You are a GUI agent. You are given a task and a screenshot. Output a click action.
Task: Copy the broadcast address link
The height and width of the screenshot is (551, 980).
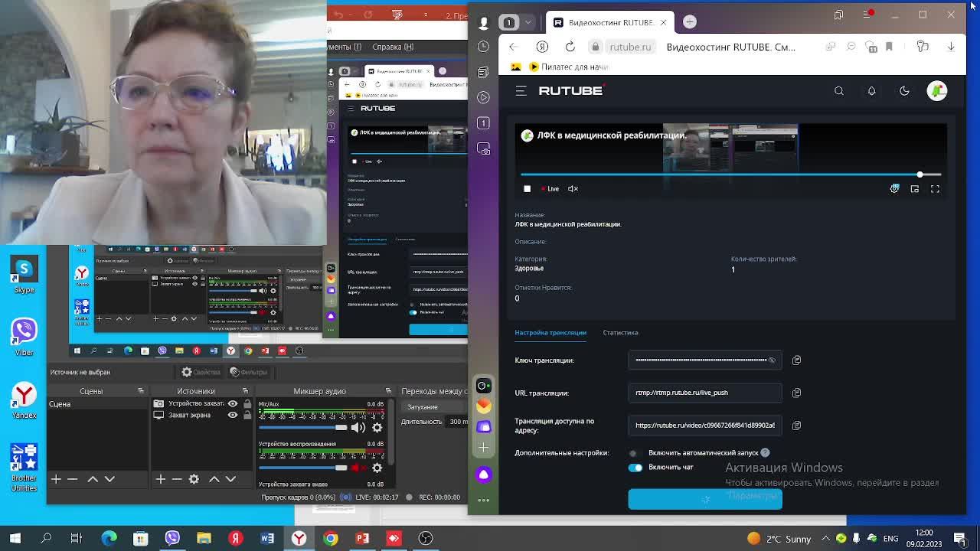tap(796, 425)
